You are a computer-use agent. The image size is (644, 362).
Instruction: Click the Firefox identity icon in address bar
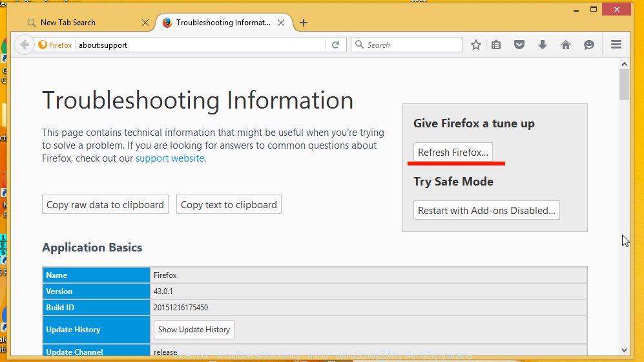55,45
